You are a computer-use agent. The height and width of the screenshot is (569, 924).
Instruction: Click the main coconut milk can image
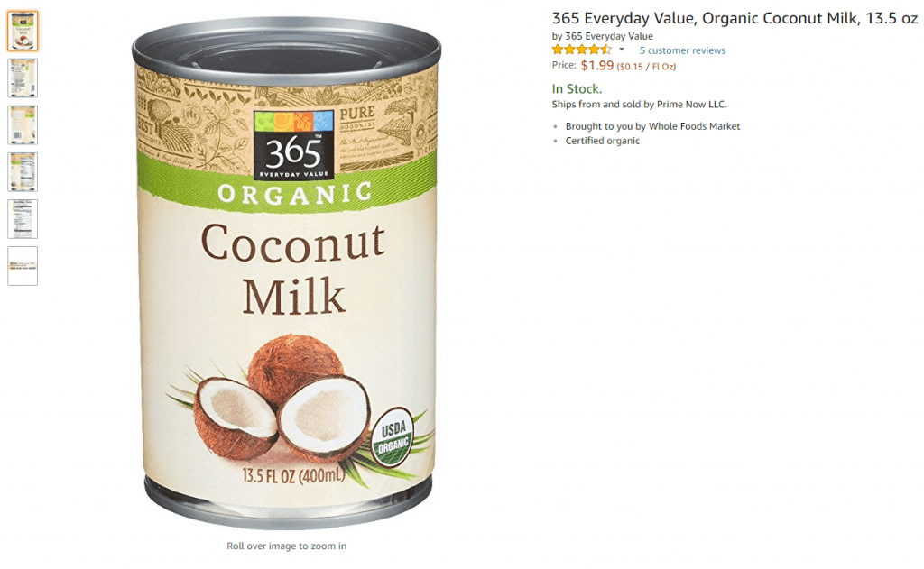tap(286, 272)
